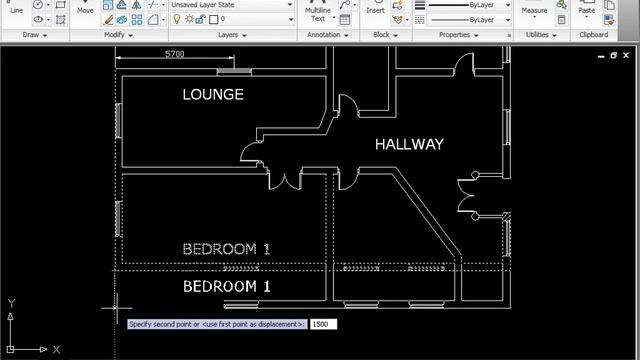This screenshot has height=360, width=640.
Task: Expand the Utilities panel
Action: [x=541, y=35]
